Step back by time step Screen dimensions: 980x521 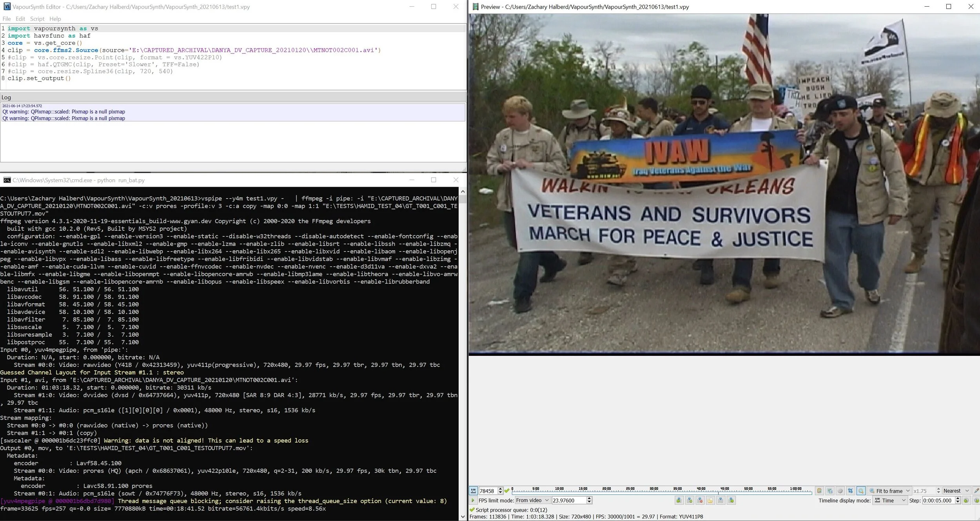pyautogui.click(x=966, y=501)
